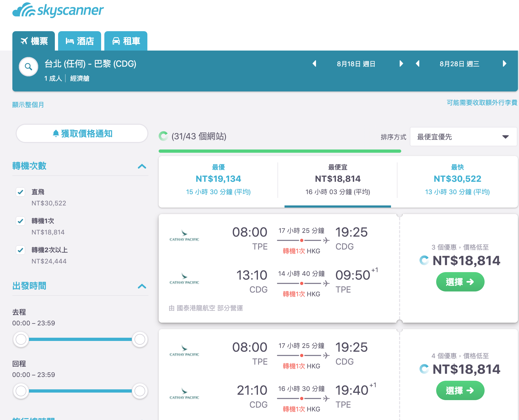Click the 回程 slider right handle
Image resolution: width=519 pixels, height=420 pixels.
coord(140,391)
